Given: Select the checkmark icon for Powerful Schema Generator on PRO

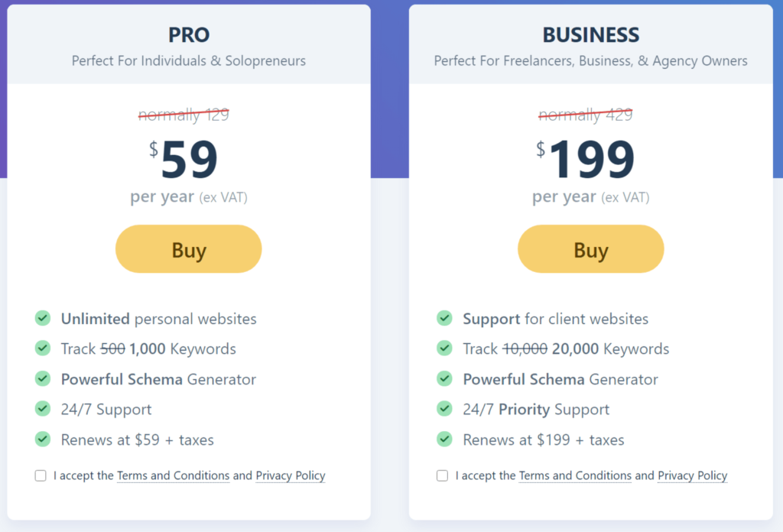Looking at the screenshot, I should point(42,379).
